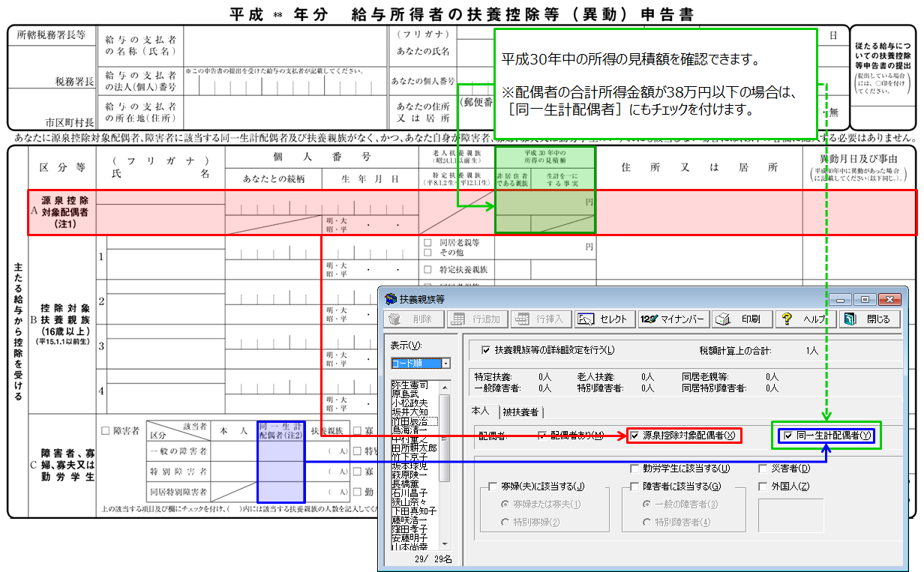Toggle 扶養親族等の詳細設定を行う checkbox
Screen dimensions: 924x572
tap(547, 350)
